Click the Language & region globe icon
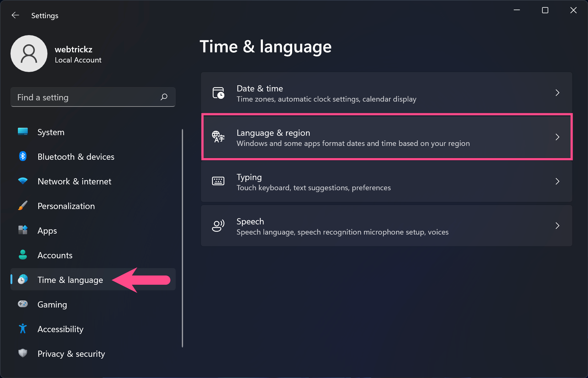Screen dimensions: 588x378 point(218,137)
